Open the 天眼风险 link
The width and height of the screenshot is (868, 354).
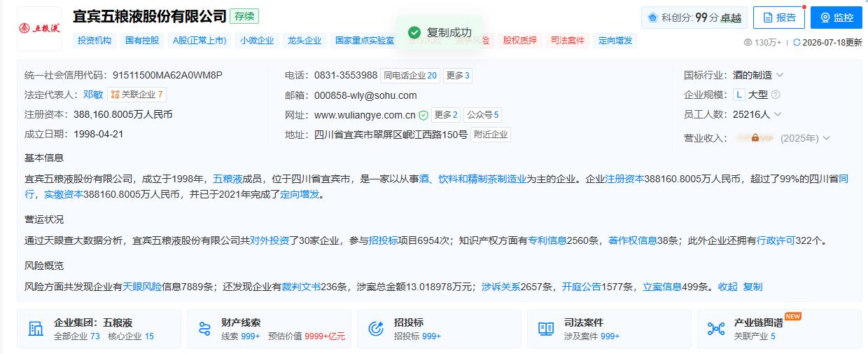click(142, 287)
